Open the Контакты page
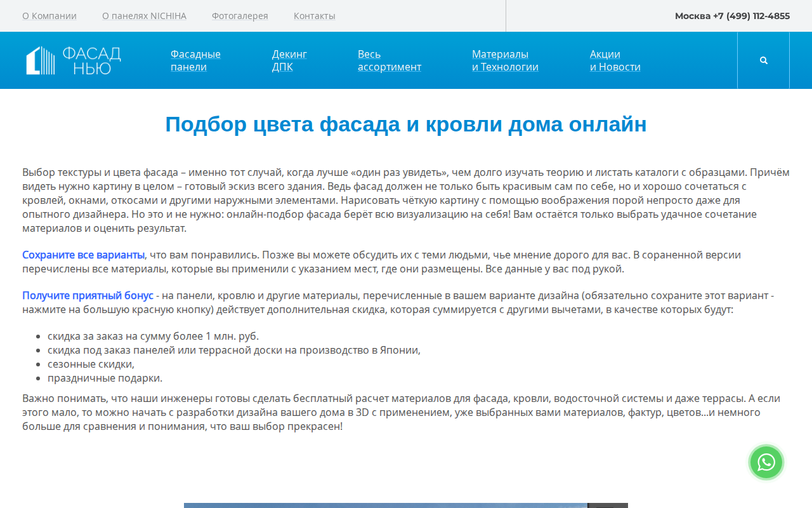 pos(315,16)
